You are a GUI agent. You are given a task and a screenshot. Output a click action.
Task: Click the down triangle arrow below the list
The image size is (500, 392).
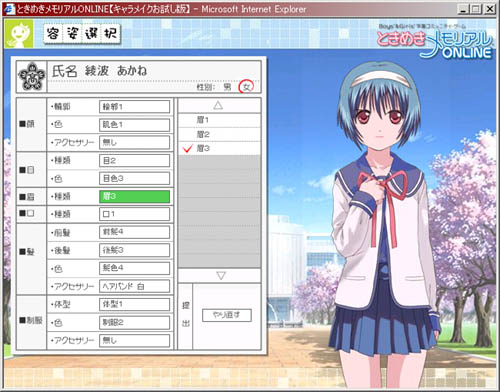click(221, 276)
